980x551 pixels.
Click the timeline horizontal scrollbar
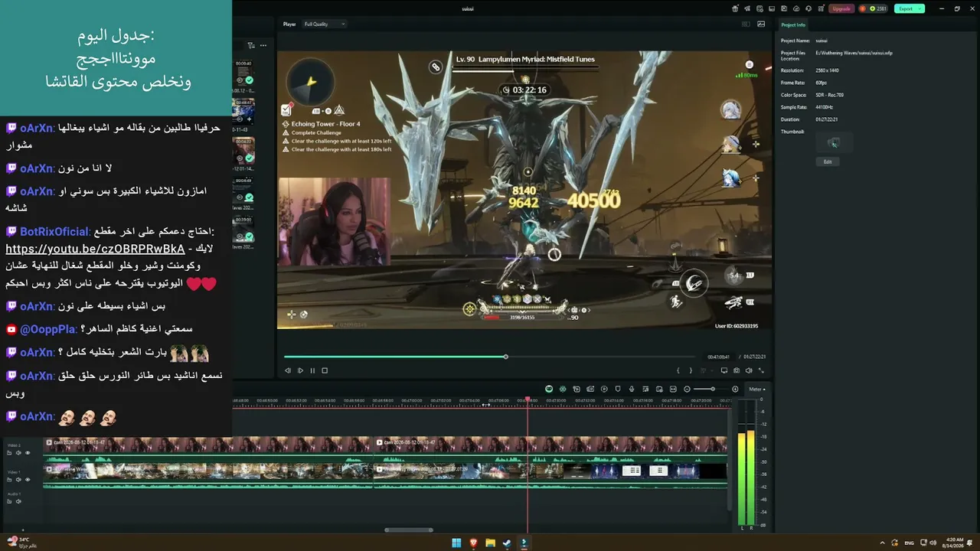[409, 530]
